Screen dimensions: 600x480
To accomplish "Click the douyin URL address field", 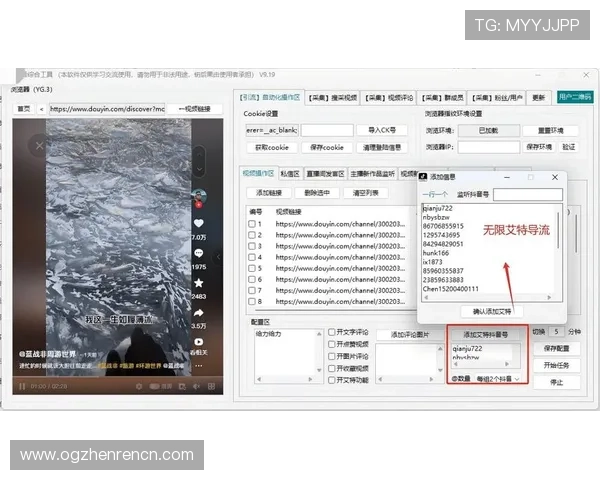I will pyautogui.click(x=107, y=109).
